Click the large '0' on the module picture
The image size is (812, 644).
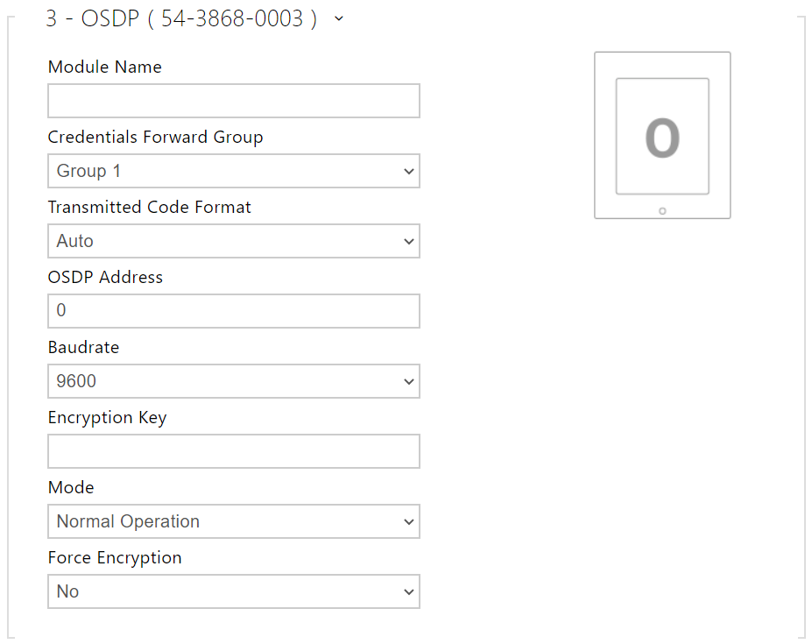(x=662, y=138)
